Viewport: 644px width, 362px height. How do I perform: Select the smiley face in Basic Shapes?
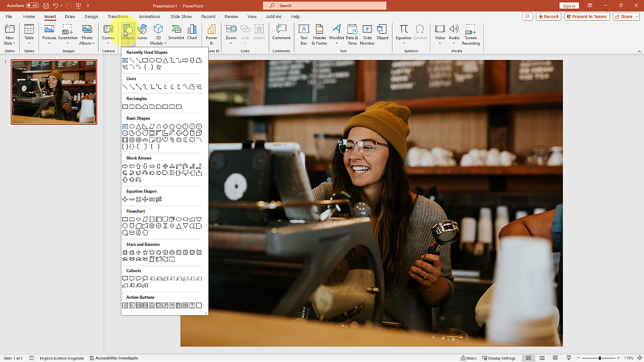click(x=159, y=140)
